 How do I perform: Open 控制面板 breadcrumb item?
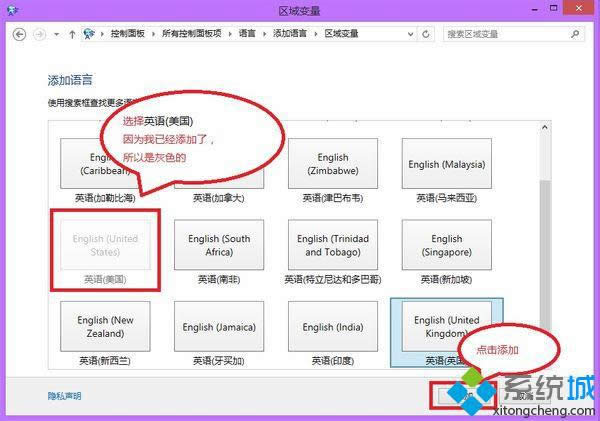pyautogui.click(x=127, y=34)
